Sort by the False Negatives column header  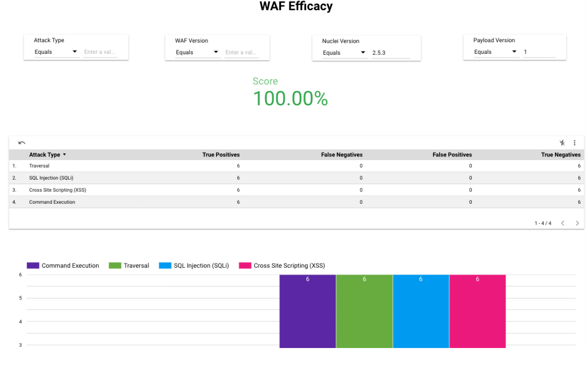(342, 155)
